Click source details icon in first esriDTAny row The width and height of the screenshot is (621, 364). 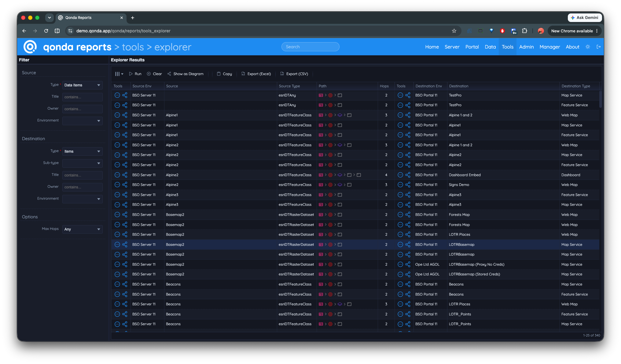coord(117,95)
